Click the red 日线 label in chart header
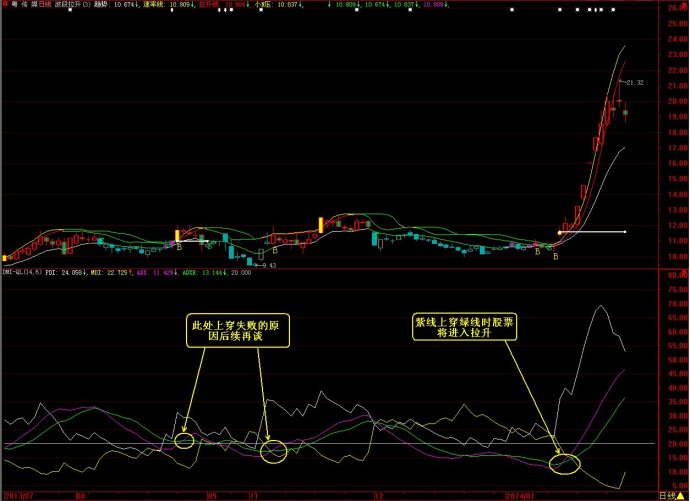690x501 pixels. [x=45, y=4]
